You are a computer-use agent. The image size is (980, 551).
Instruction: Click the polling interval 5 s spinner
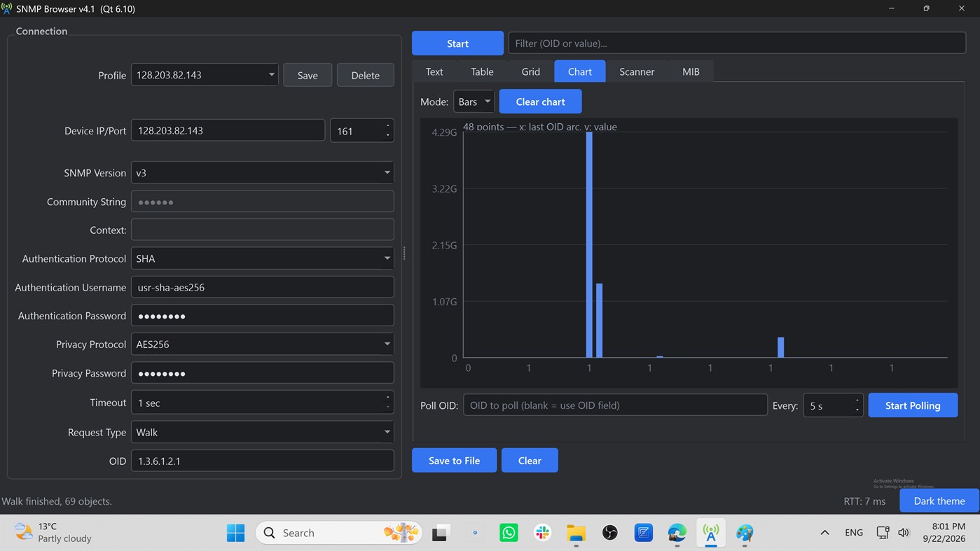(833, 405)
